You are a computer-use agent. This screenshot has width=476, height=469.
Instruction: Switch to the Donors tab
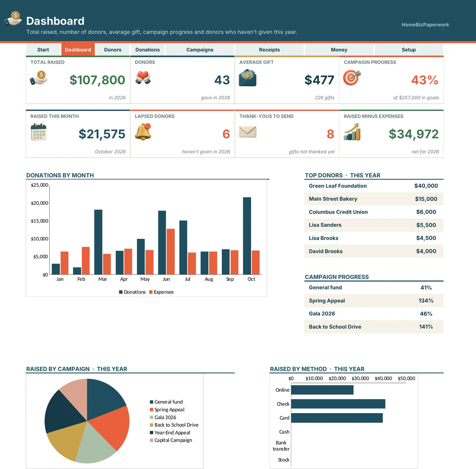(x=113, y=50)
